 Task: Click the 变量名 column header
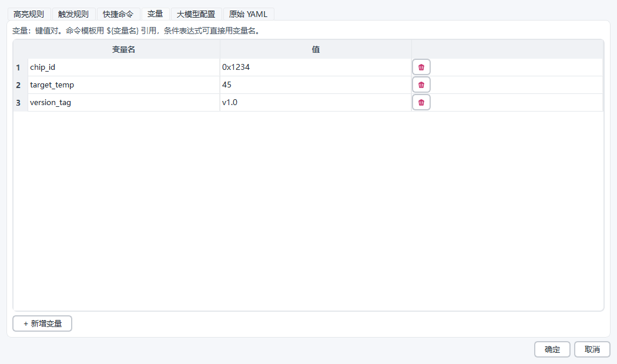point(123,49)
